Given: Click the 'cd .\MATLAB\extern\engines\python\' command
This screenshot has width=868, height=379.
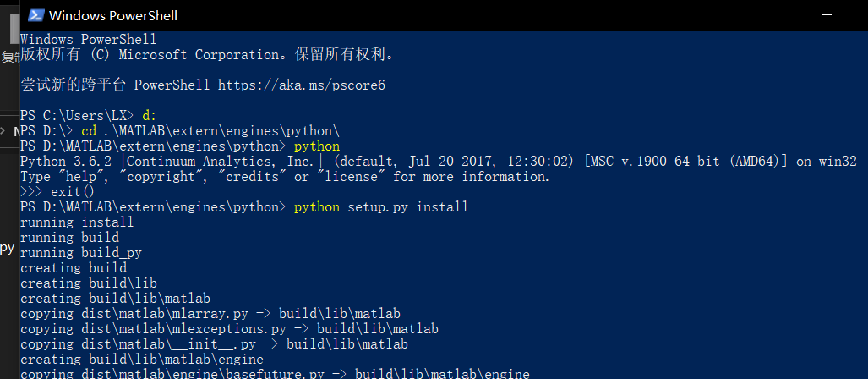Looking at the screenshot, I should pos(210,131).
